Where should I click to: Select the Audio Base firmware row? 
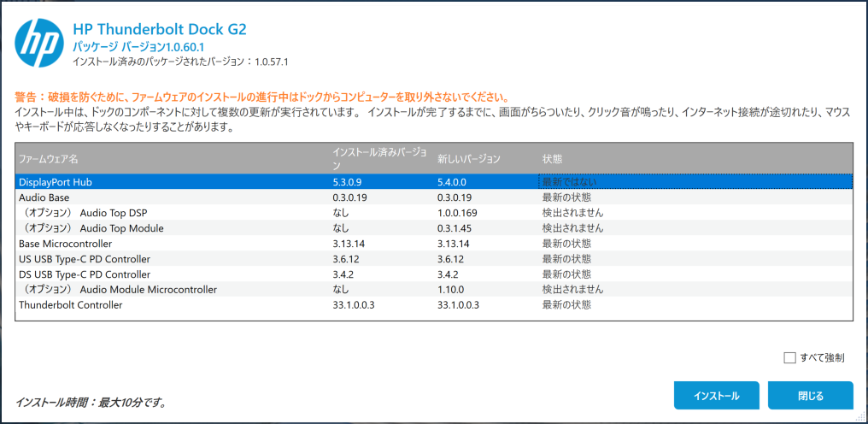(433, 197)
